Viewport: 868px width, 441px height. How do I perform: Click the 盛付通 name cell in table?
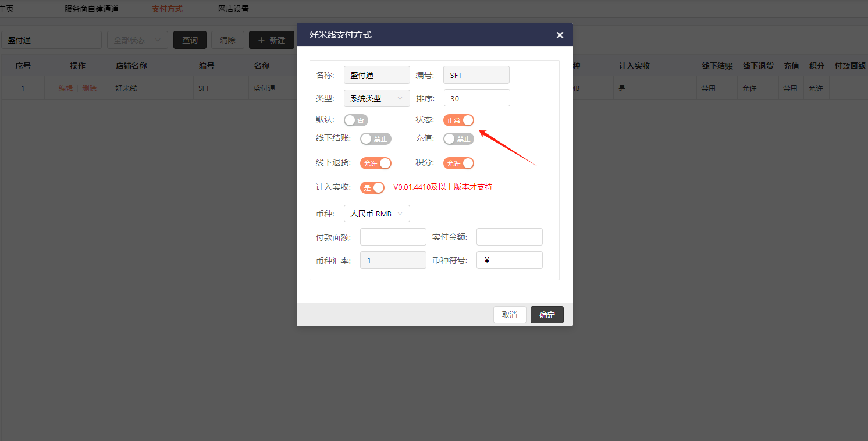264,88
